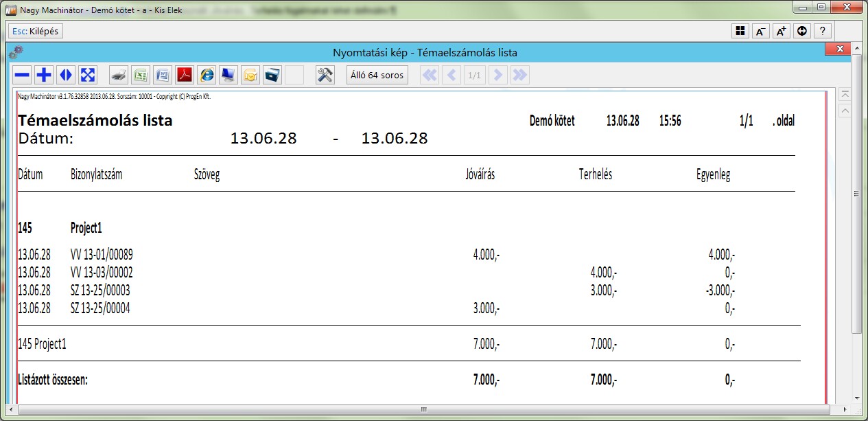The image size is (868, 421).
Task: Click the blank toolbar button before tools icon
Action: click(294, 75)
